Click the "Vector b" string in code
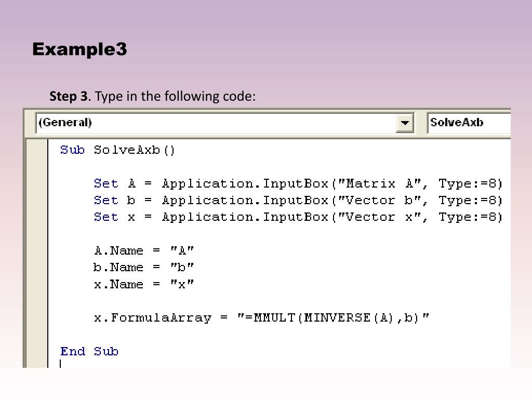 pyautogui.click(x=380, y=201)
